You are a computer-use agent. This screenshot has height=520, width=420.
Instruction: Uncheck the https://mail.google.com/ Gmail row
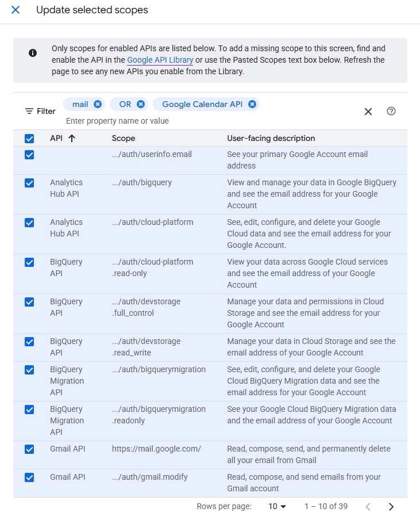pyautogui.click(x=29, y=450)
